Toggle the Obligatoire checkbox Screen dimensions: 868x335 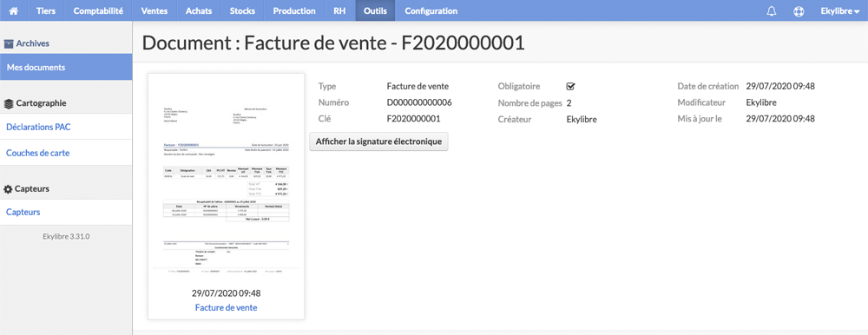pos(571,87)
